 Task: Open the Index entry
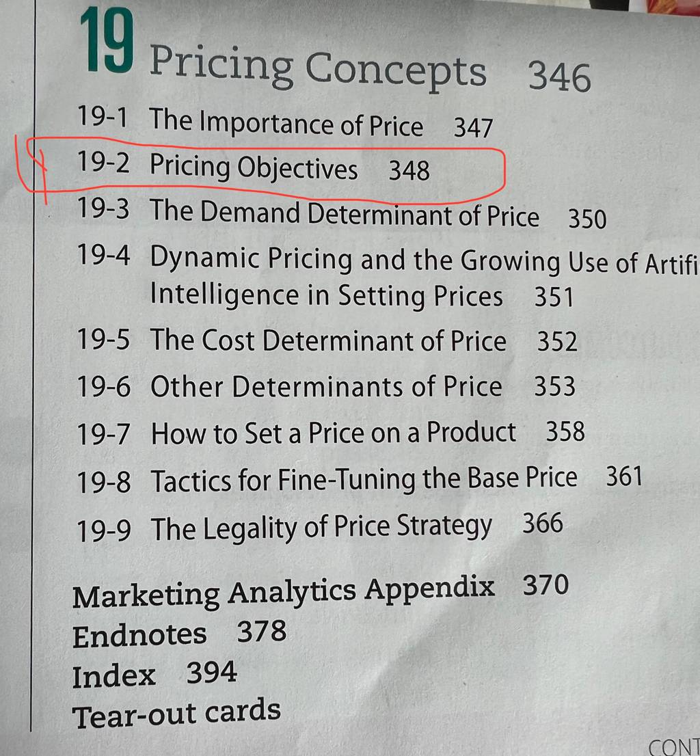coord(113,676)
